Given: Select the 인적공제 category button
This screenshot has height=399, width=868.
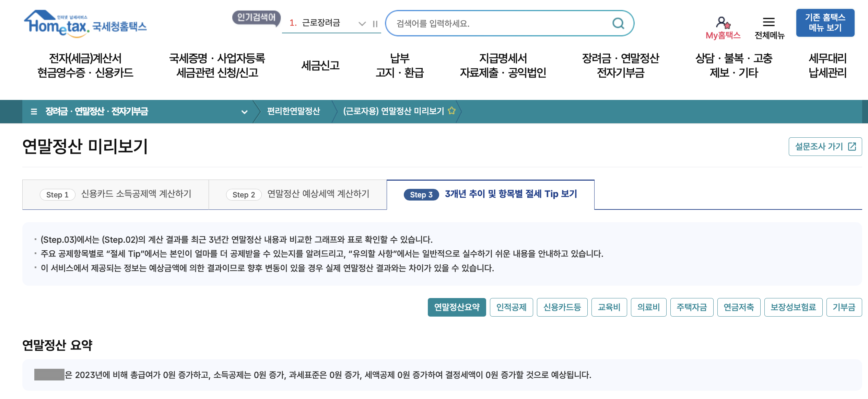Looking at the screenshot, I should [511, 307].
